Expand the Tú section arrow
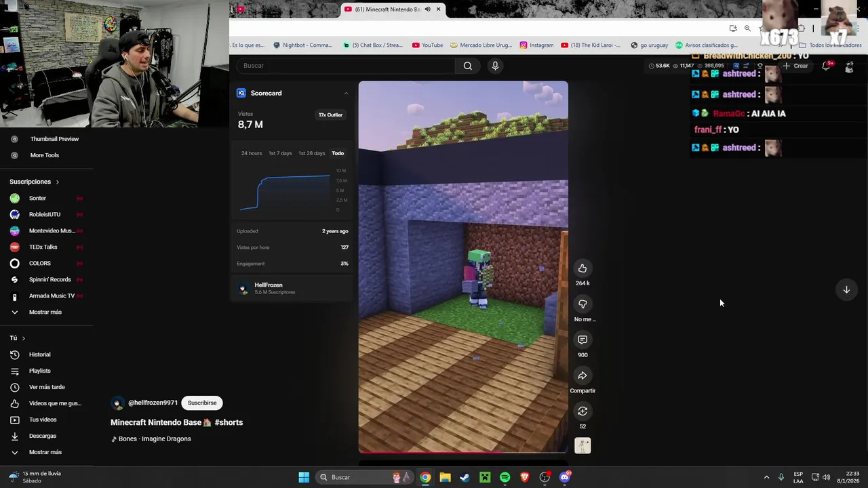This screenshot has height=488, width=868. [x=23, y=338]
